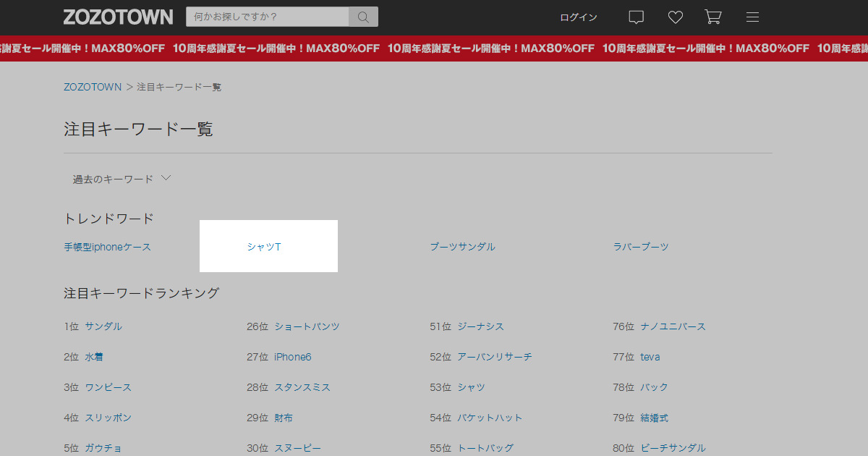868x456 pixels.
Task: Click the red 10周年感謝夏セール banner
Action: (434, 48)
